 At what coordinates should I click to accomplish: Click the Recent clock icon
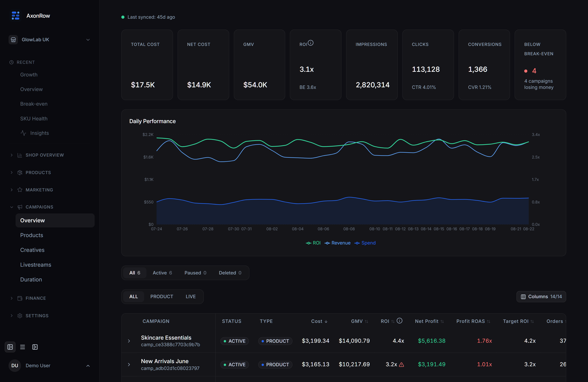(x=11, y=62)
